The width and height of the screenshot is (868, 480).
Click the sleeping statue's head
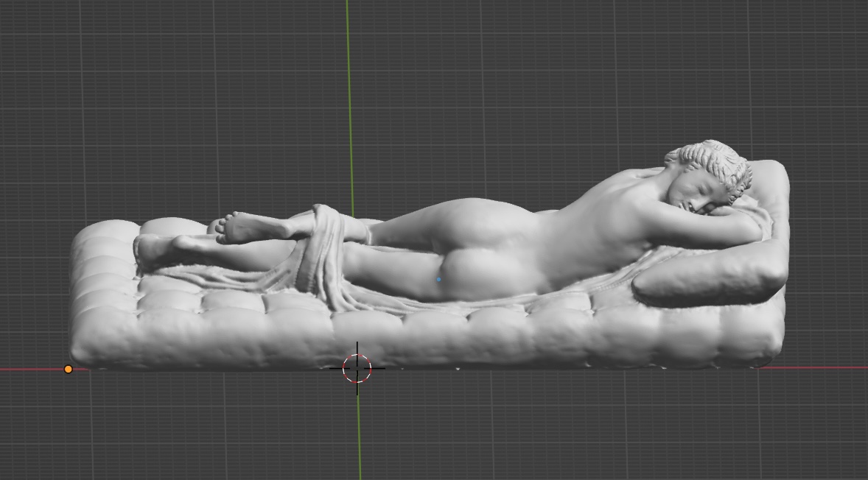click(x=709, y=176)
